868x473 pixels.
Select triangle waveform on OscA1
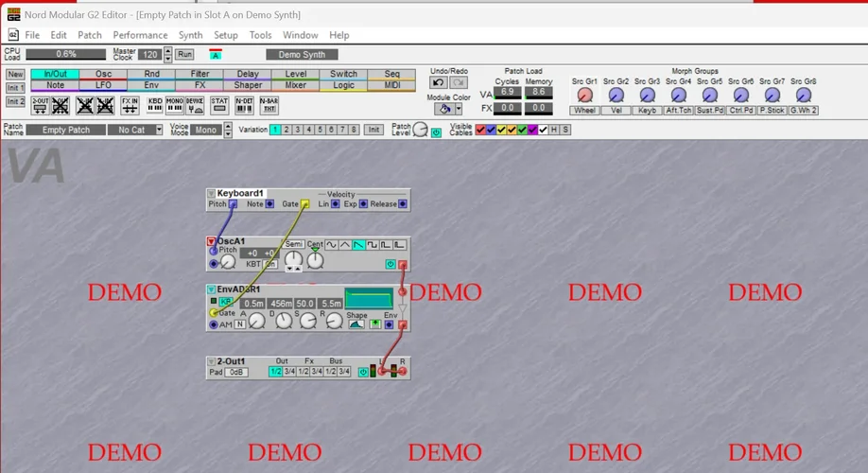(345, 245)
